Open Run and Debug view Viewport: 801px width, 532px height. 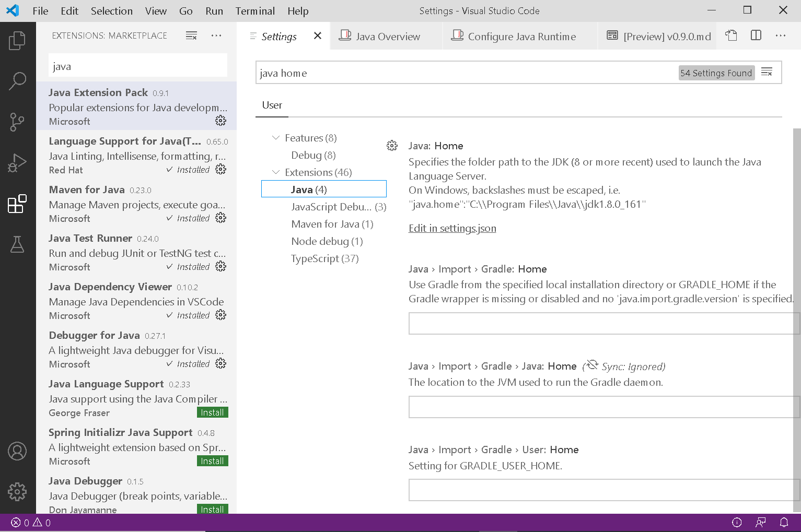click(x=17, y=163)
